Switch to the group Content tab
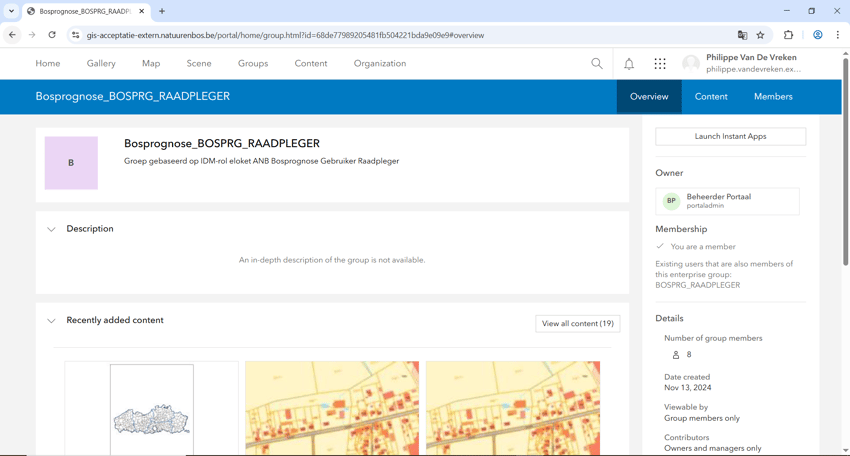850x456 pixels. coord(711,97)
